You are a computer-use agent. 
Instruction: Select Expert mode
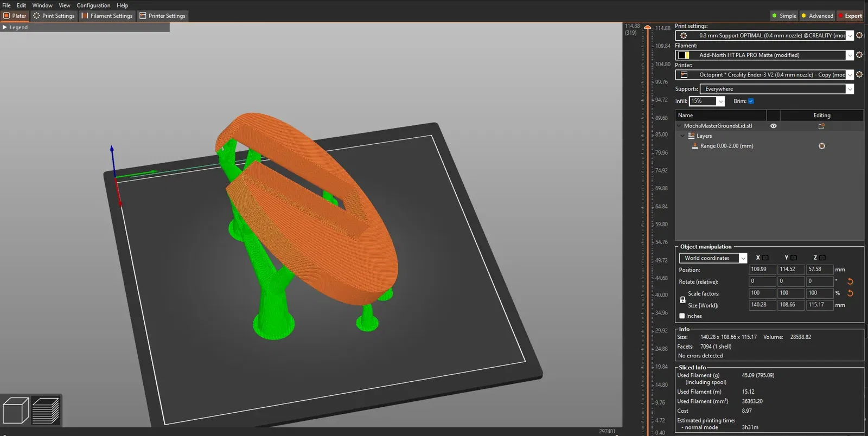[850, 16]
